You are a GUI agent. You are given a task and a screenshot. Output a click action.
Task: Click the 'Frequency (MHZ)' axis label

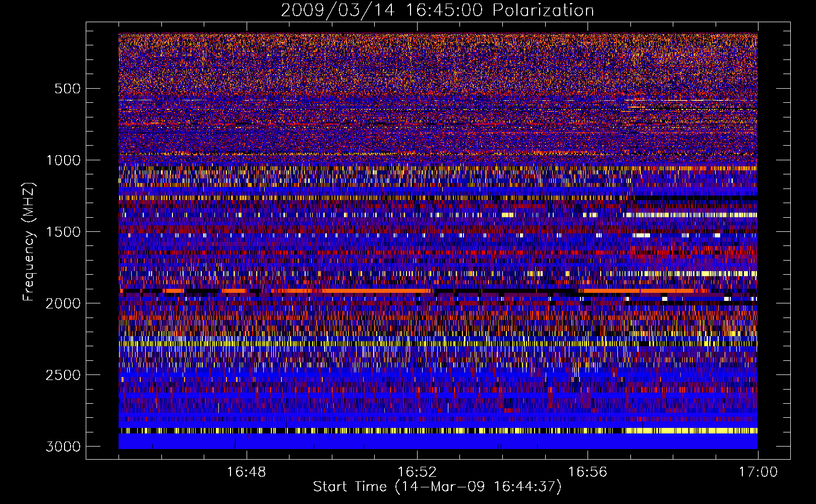point(29,242)
